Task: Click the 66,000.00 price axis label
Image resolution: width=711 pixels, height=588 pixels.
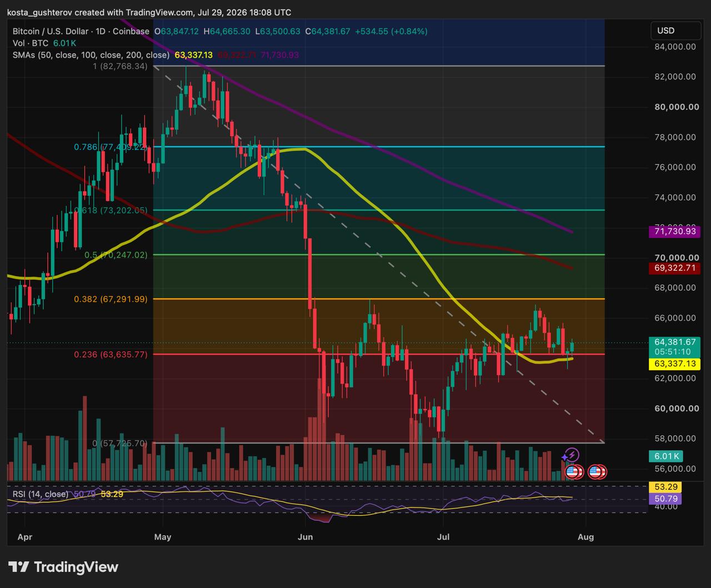Action: tap(675, 318)
